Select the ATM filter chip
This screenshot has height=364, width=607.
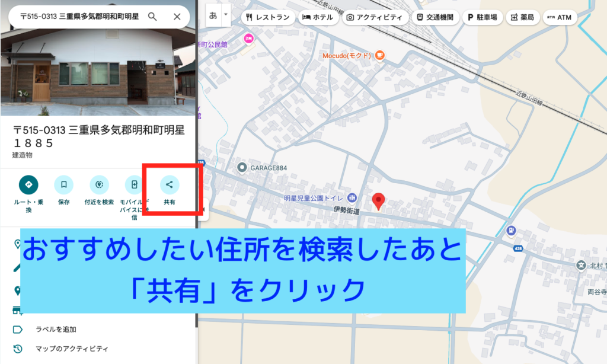pyautogui.click(x=558, y=17)
